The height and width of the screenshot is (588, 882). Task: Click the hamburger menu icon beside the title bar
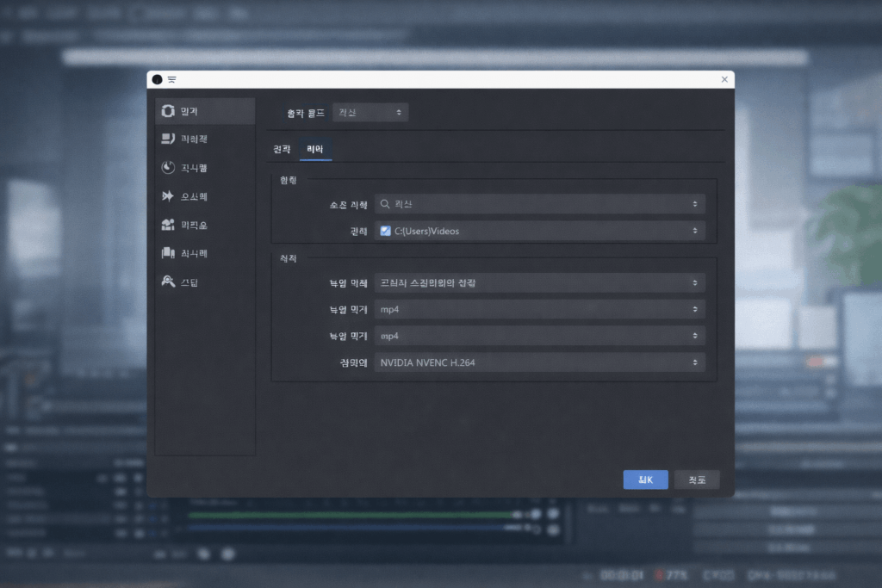click(172, 79)
